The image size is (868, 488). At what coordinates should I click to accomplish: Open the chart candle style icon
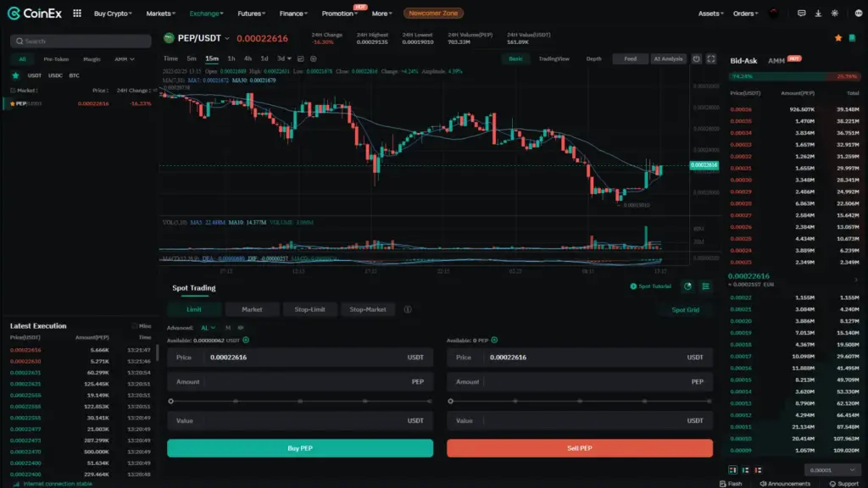point(301,58)
